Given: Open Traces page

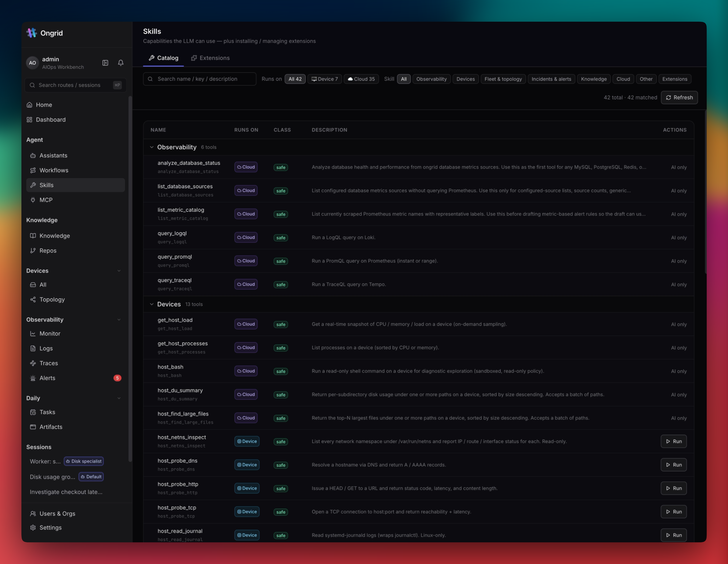Looking at the screenshot, I should pos(75,363).
